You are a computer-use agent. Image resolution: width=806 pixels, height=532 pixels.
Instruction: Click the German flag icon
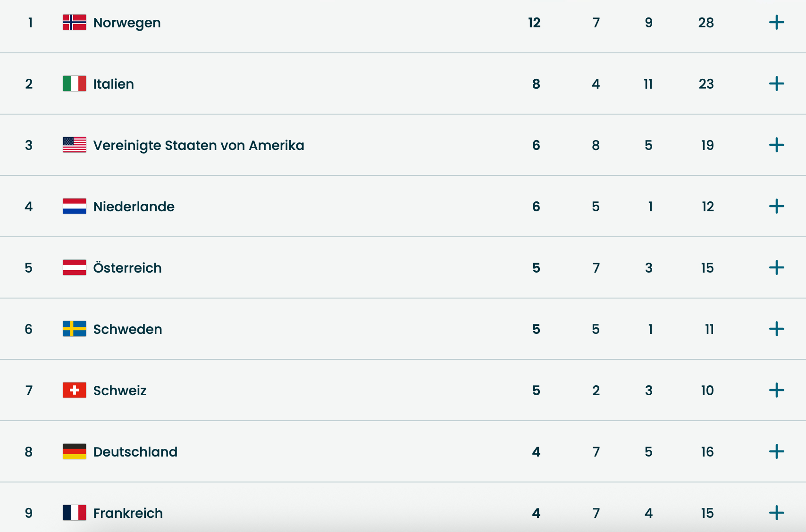tap(75, 452)
